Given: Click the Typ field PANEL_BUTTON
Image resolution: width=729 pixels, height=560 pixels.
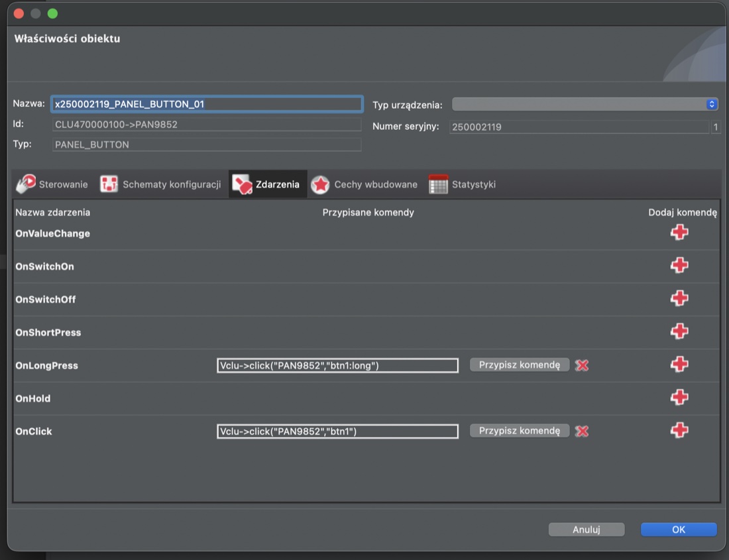Looking at the screenshot, I should tap(207, 144).
